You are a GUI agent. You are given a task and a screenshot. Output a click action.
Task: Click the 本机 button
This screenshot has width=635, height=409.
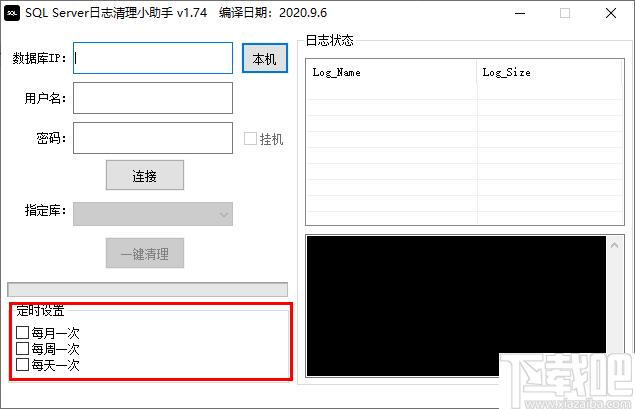tap(265, 58)
